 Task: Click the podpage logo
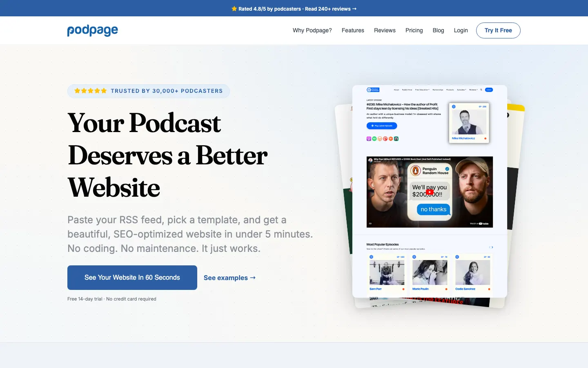click(x=92, y=31)
